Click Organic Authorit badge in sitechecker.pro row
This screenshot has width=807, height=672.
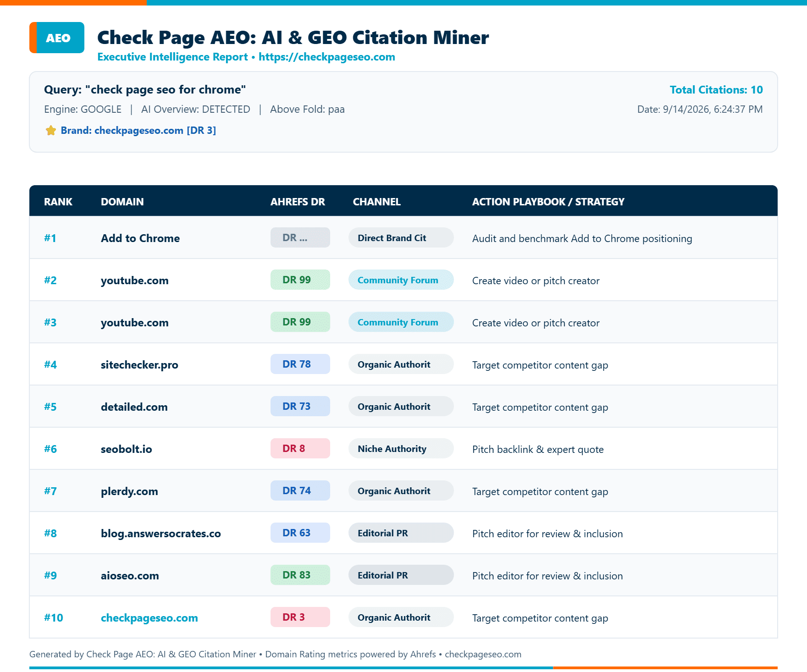pos(401,364)
